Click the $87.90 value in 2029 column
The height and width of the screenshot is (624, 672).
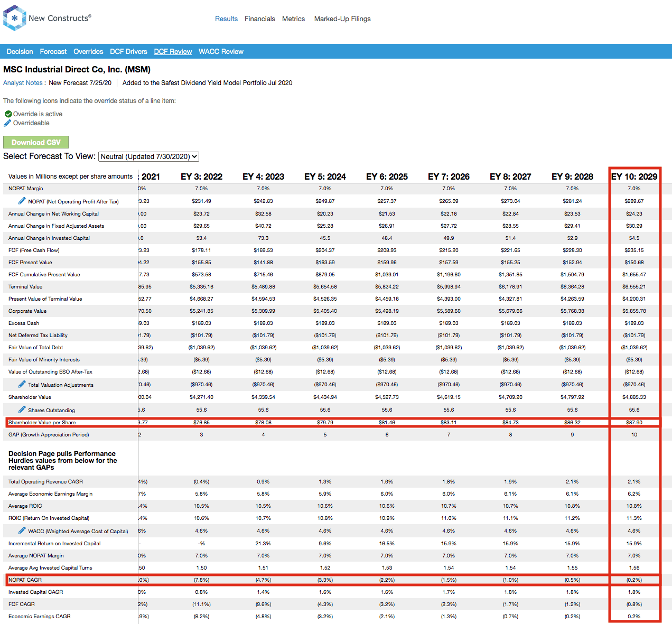(634, 423)
